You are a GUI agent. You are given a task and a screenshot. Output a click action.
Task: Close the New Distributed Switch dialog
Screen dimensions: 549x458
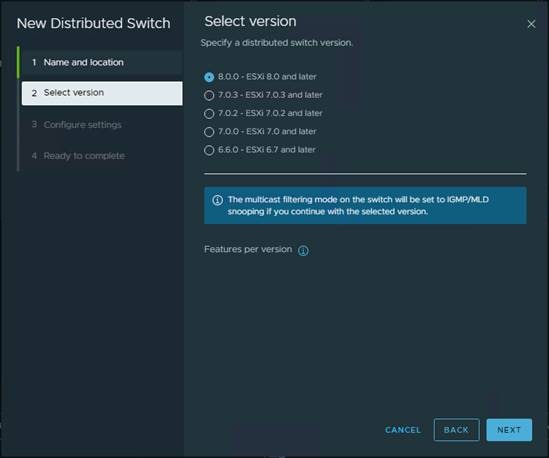pos(531,24)
